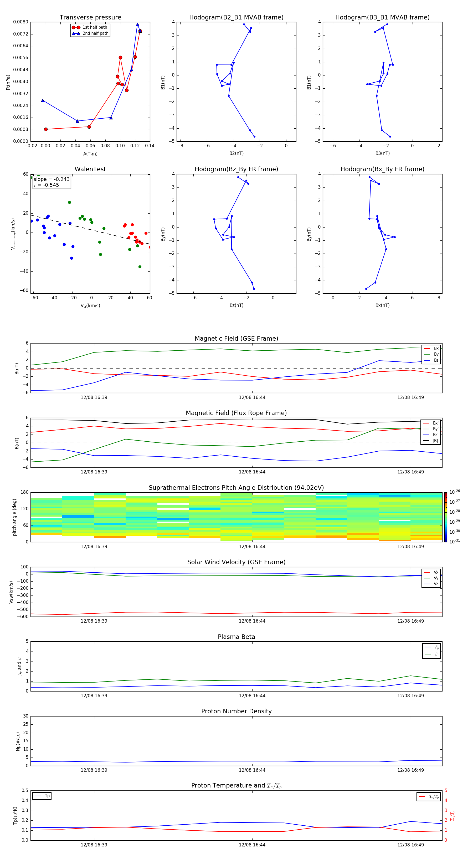The height and width of the screenshot is (868, 473).
Task: Click the Vx legend entry in velocity plot
Action: tap(431, 572)
